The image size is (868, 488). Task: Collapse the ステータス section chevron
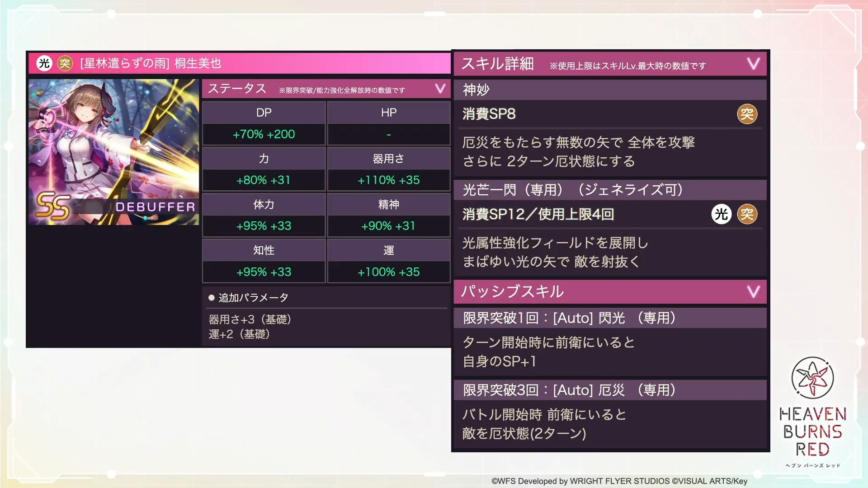pos(440,89)
